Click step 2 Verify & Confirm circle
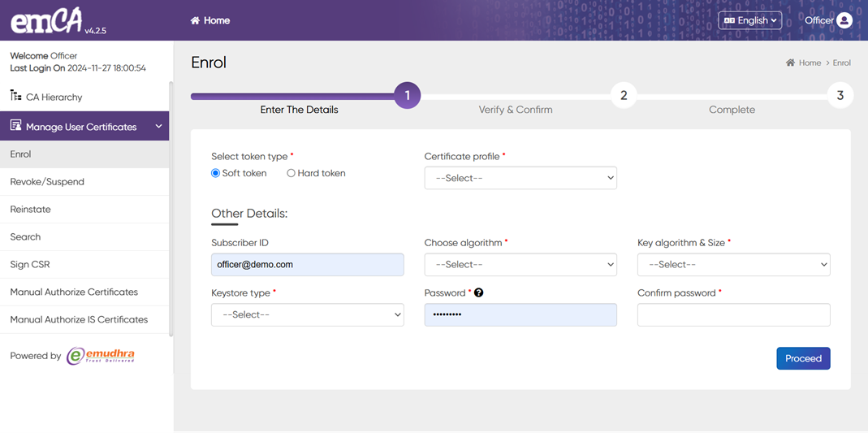 (624, 95)
